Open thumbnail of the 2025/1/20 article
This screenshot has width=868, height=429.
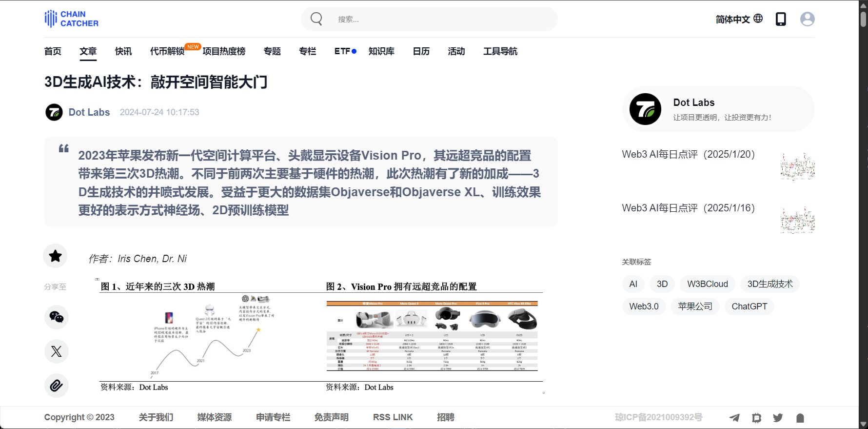coord(798,166)
